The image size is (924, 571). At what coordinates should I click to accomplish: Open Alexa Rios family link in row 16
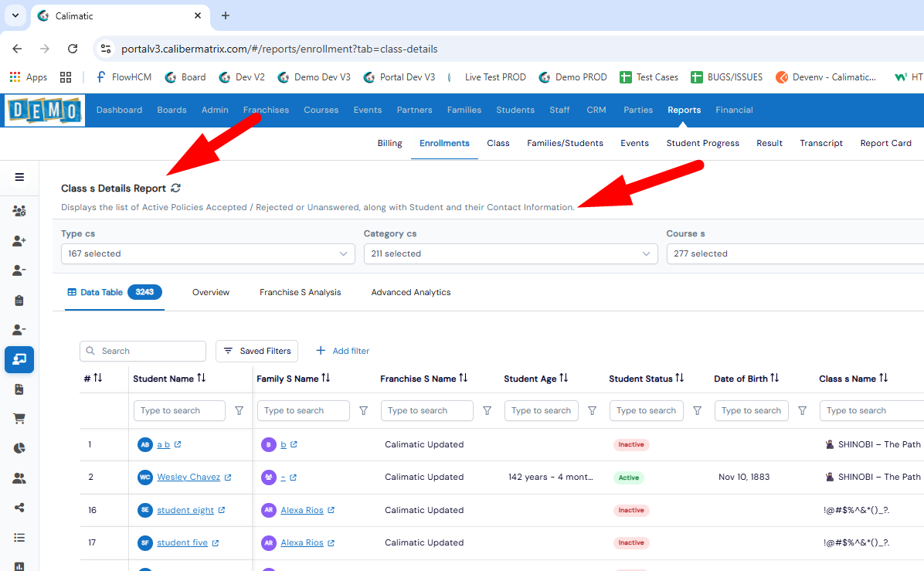tap(302, 510)
